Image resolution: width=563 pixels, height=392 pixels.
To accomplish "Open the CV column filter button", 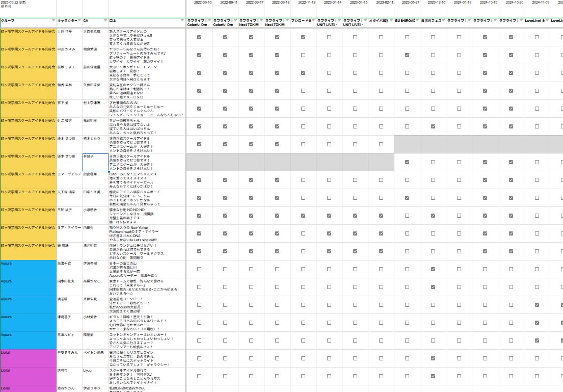I will tap(105, 20).
